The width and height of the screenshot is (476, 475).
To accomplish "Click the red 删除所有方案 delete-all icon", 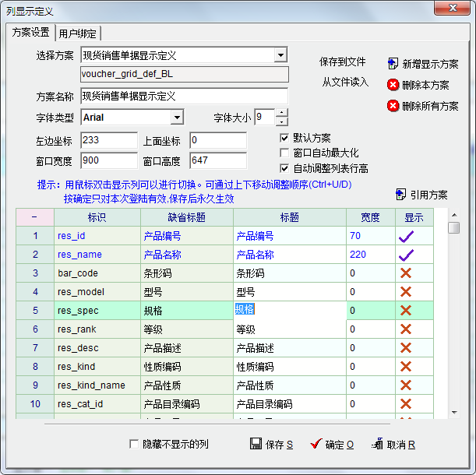I will [393, 106].
